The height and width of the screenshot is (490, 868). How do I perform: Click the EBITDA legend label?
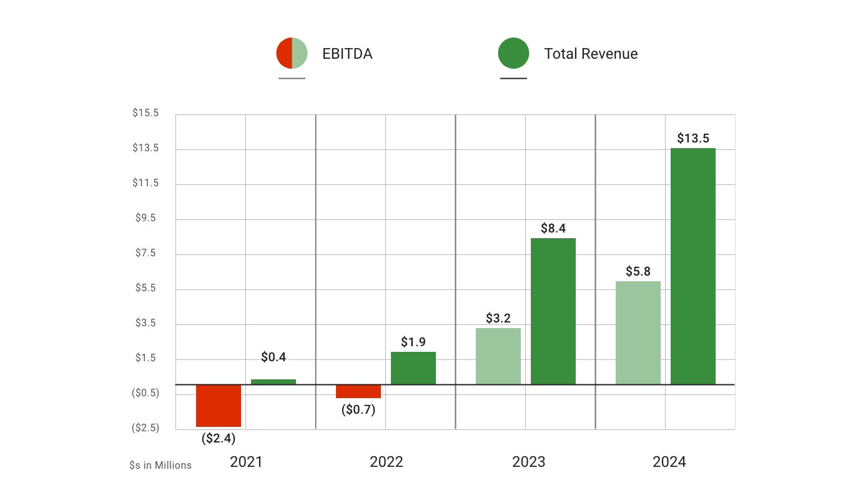[347, 54]
